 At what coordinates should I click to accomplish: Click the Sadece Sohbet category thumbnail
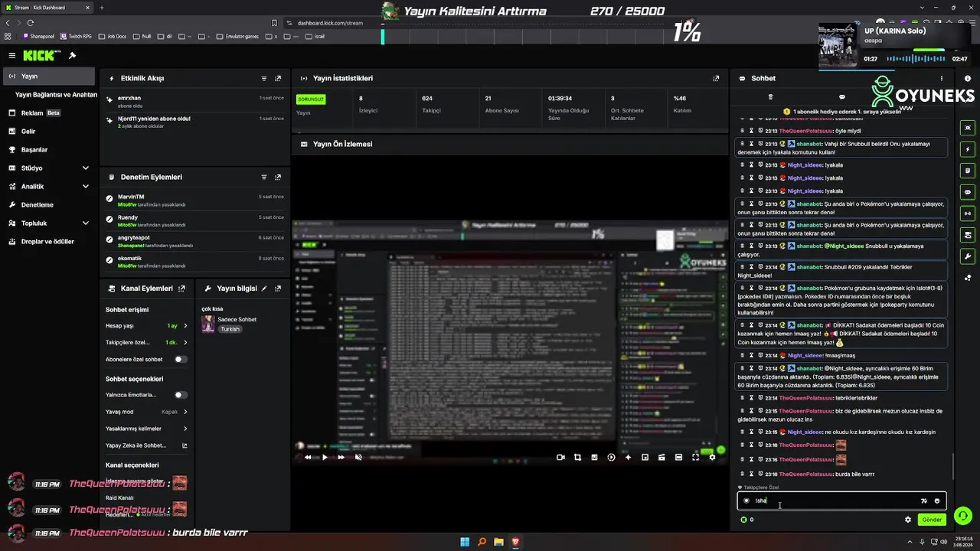207,324
